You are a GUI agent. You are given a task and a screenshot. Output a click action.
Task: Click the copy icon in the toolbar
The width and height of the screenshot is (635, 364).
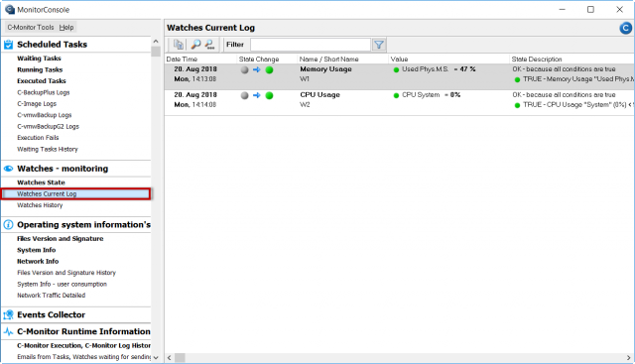click(x=179, y=45)
